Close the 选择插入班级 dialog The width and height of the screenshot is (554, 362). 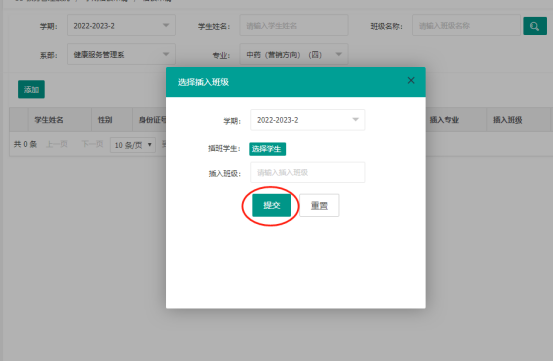411,81
